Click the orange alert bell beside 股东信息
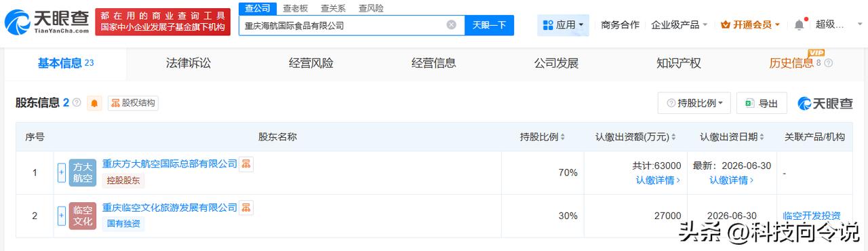The width and height of the screenshot is (868, 251). point(94,103)
